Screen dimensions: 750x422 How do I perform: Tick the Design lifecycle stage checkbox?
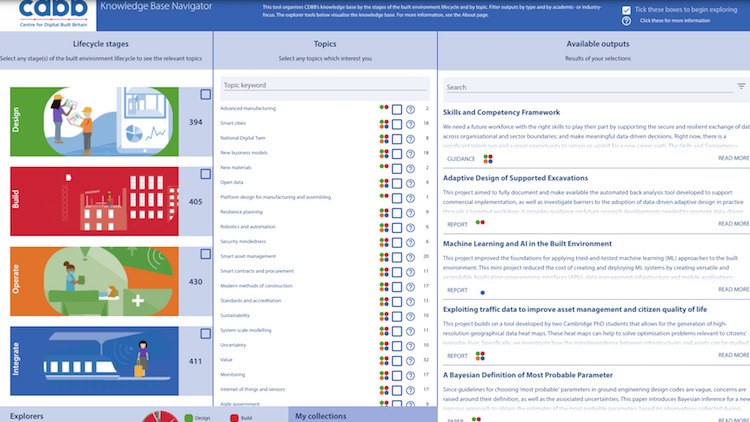(x=205, y=95)
